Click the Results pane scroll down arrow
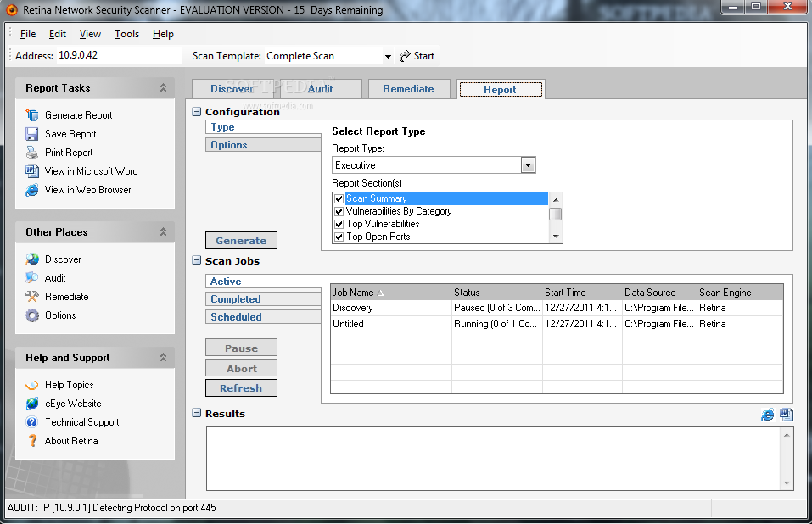This screenshot has height=524, width=812. (787, 483)
